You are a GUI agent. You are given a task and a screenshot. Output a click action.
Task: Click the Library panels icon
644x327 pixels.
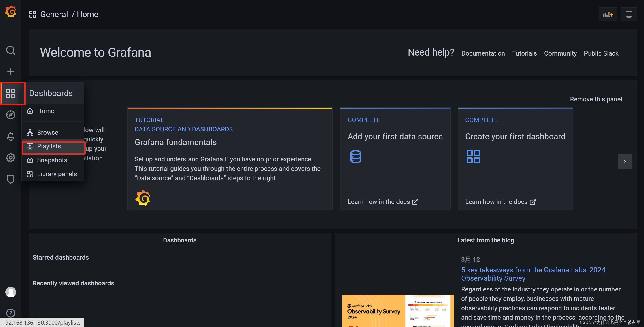[30, 174]
